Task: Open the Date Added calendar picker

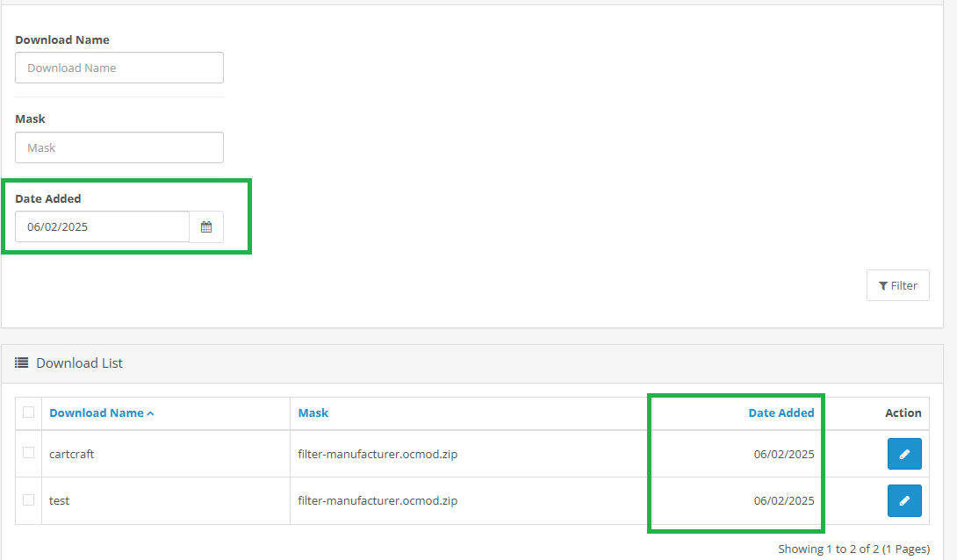Action: (206, 226)
